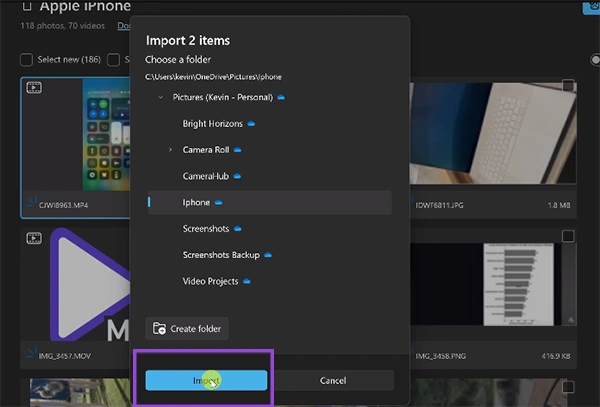
Task: Toggle checkbox right of Select new (186)
Action: tap(113, 60)
